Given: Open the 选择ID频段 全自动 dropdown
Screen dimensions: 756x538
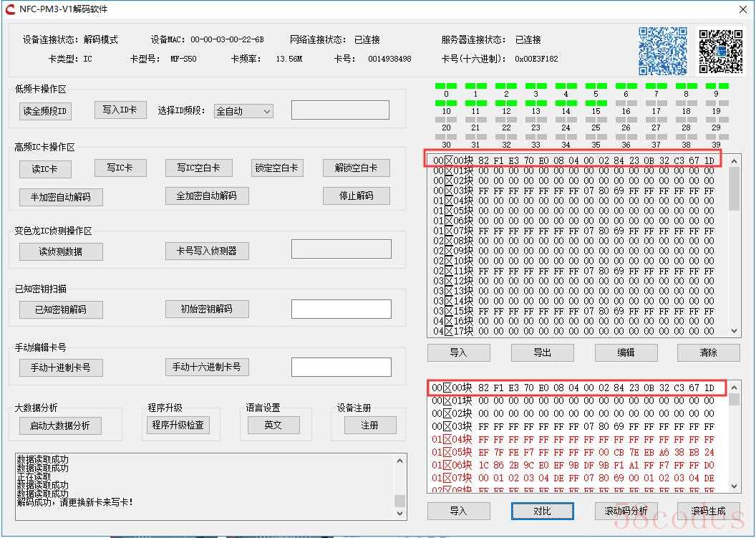Looking at the screenshot, I should point(243,112).
